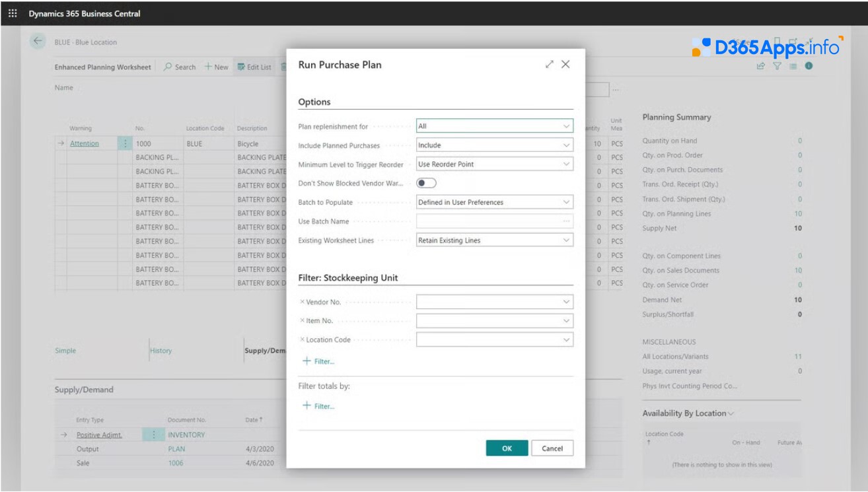The image size is (868, 492).
Task: Add a Filter totals by filter
Action: (x=318, y=406)
